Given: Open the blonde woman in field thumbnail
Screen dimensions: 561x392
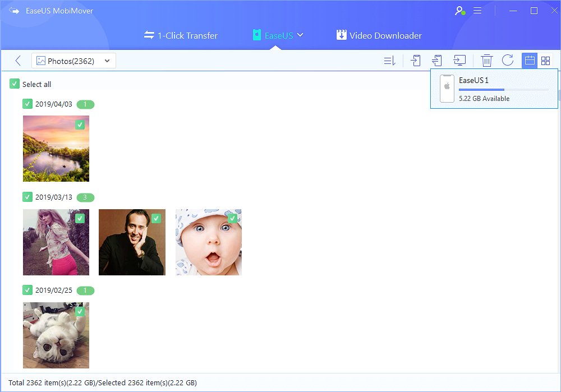Looking at the screenshot, I should tap(56, 242).
